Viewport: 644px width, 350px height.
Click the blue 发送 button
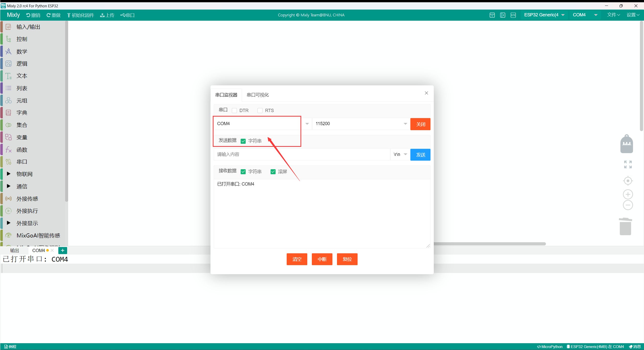(x=420, y=155)
